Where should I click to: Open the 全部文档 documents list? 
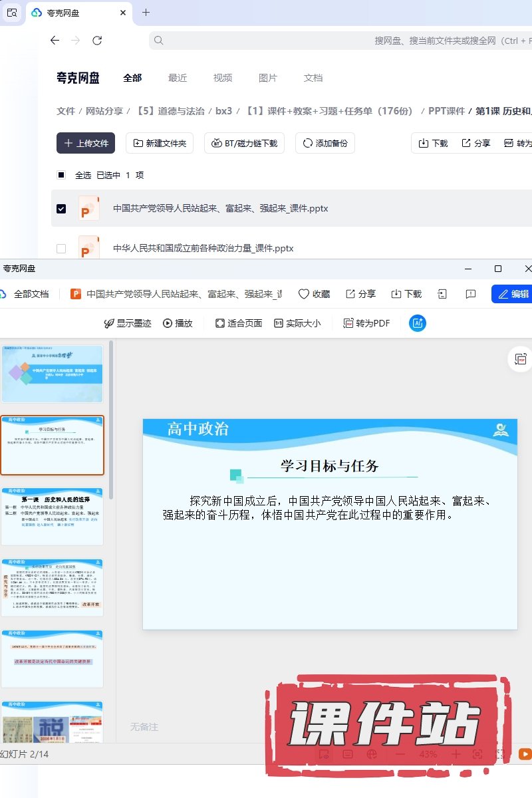pos(25,294)
